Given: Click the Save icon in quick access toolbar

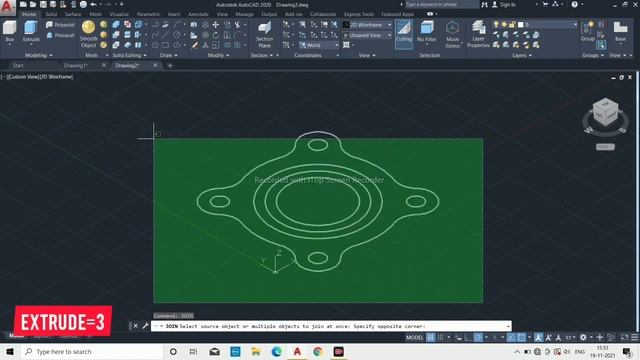Looking at the screenshot, I should tap(43, 4).
